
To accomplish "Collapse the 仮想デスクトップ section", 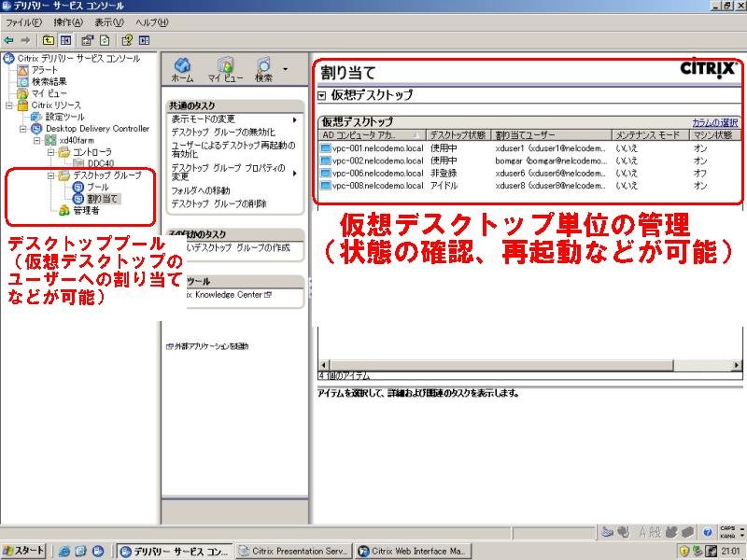I will (x=322, y=95).
